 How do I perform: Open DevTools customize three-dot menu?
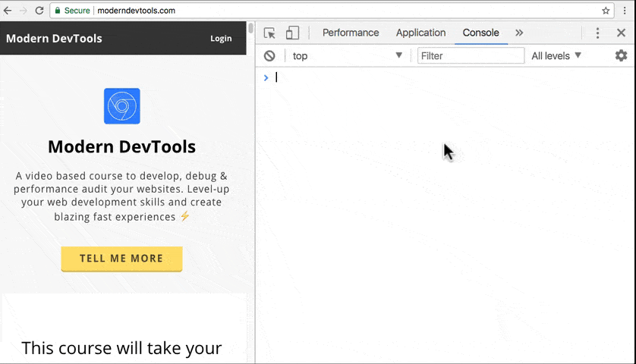(x=597, y=33)
